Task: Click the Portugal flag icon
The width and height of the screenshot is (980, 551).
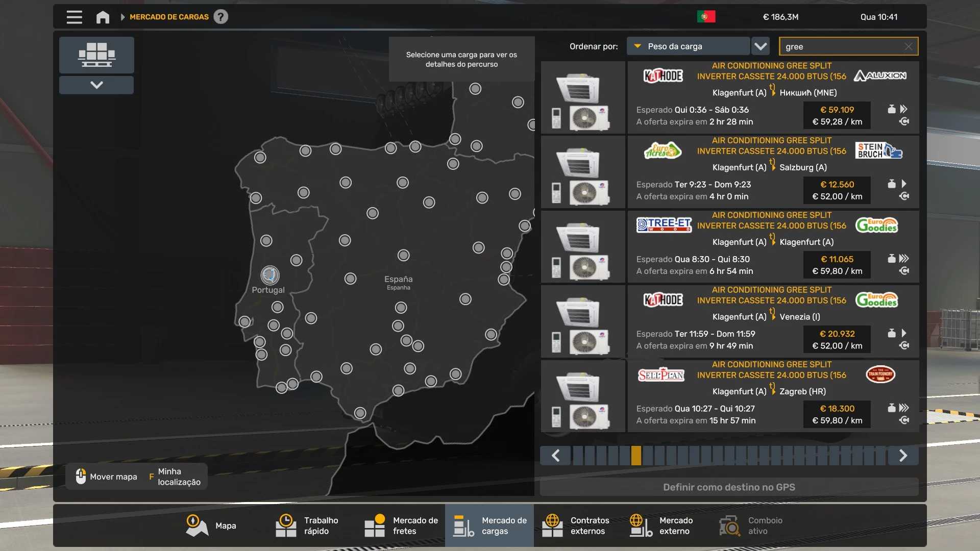Action: pyautogui.click(x=706, y=17)
